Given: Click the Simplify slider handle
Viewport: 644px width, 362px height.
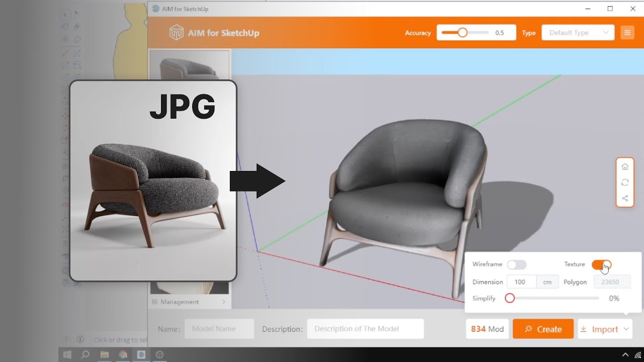Looking at the screenshot, I should (510, 298).
